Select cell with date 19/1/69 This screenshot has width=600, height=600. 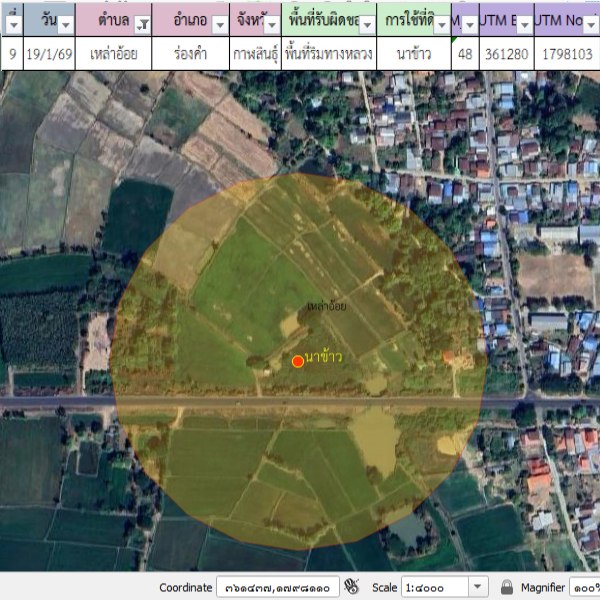click(x=49, y=54)
